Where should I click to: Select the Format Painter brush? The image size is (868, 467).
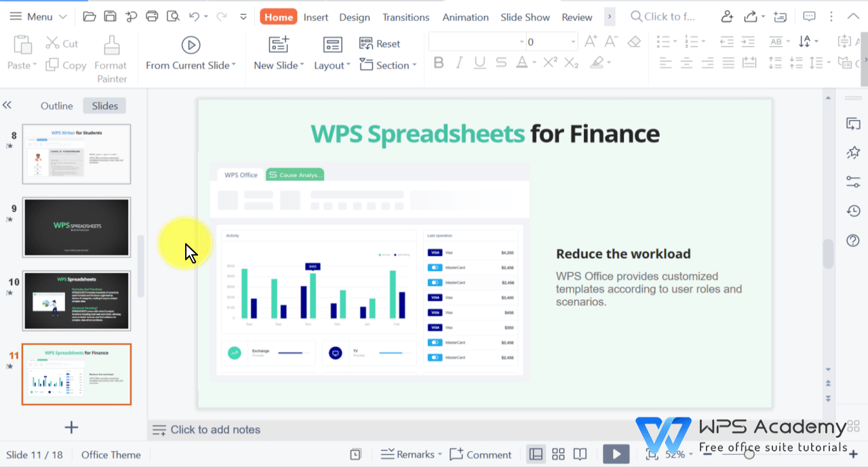(x=111, y=45)
